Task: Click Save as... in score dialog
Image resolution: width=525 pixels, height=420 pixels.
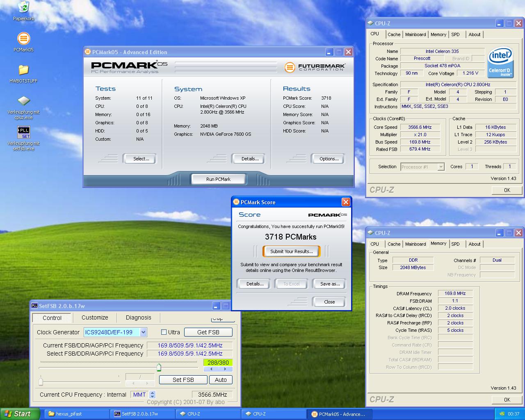Action: click(330, 284)
